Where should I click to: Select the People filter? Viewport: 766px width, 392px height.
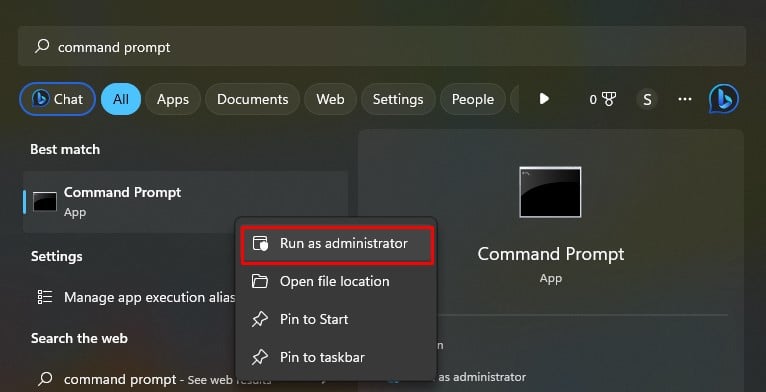click(x=472, y=99)
